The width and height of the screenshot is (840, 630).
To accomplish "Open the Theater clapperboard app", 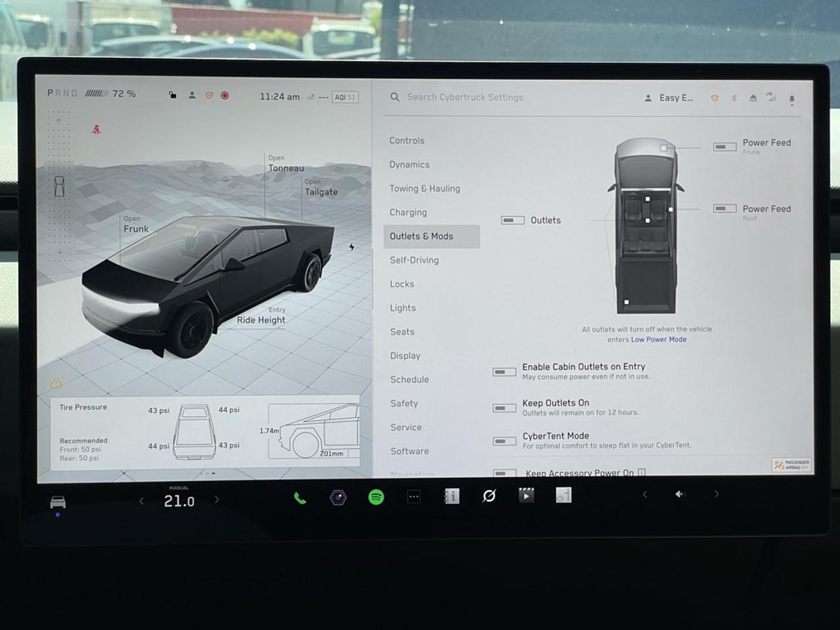I will point(526,495).
